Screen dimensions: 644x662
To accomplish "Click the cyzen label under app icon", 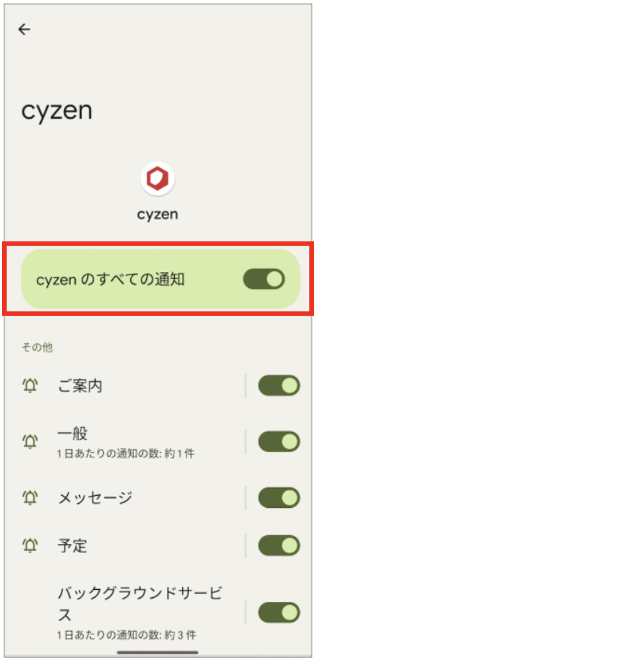I will (x=157, y=214).
